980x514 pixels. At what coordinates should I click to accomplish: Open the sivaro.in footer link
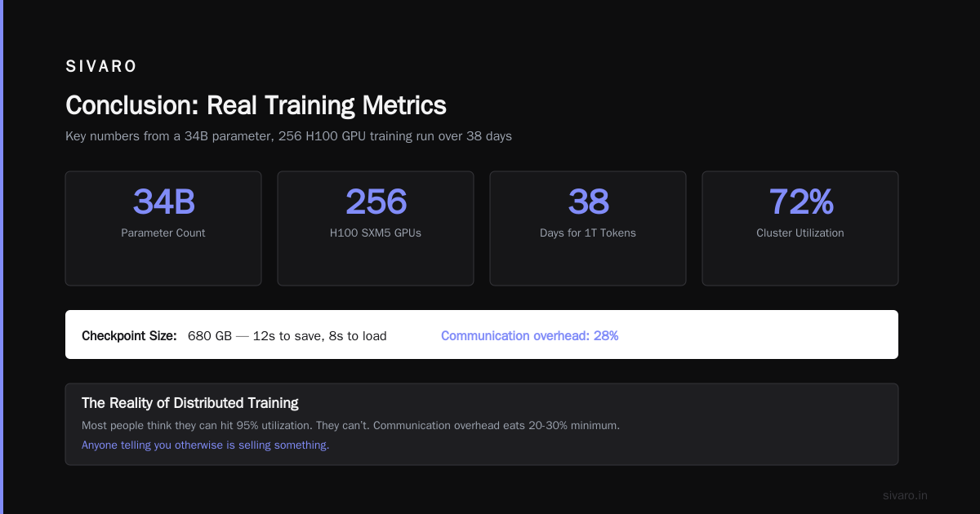tap(906, 495)
